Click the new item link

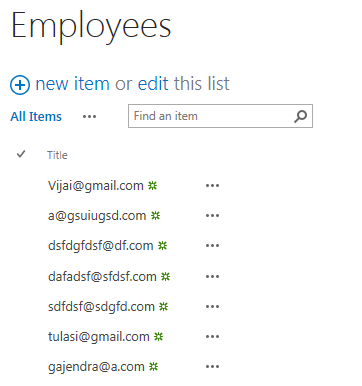point(72,84)
